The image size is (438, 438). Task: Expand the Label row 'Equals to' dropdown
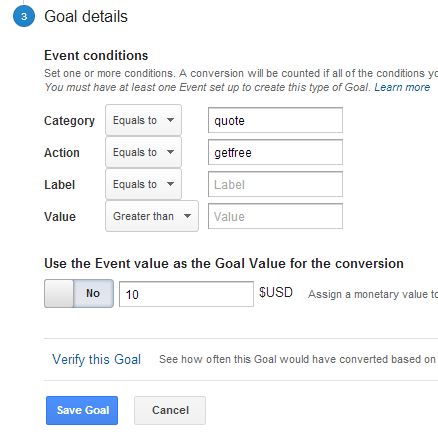143,184
